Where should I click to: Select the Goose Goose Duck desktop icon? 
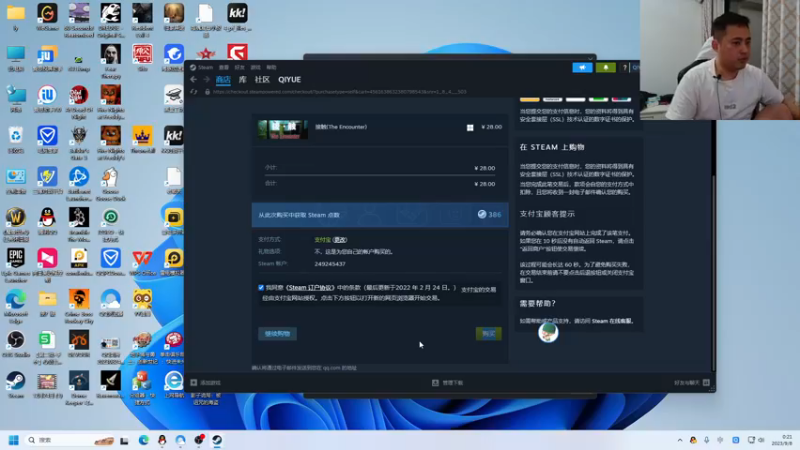[x=110, y=184]
